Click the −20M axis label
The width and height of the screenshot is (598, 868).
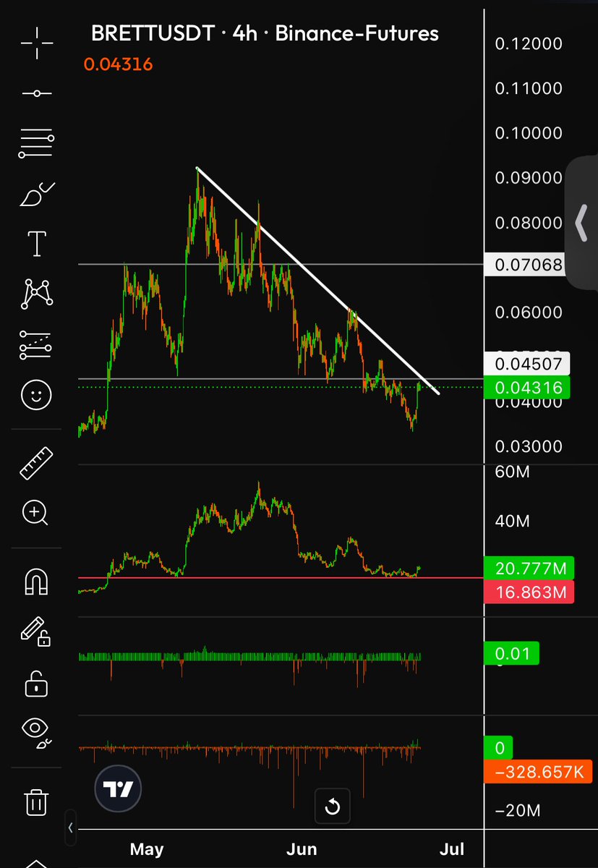point(516,810)
